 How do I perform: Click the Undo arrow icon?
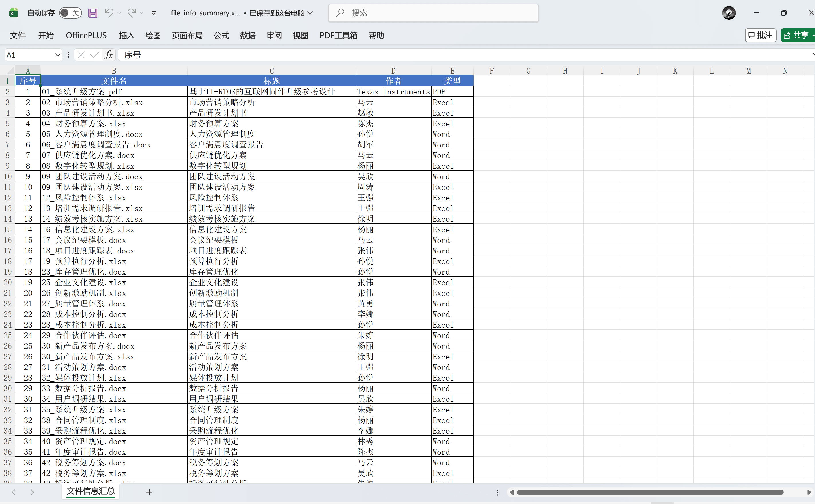tap(109, 13)
